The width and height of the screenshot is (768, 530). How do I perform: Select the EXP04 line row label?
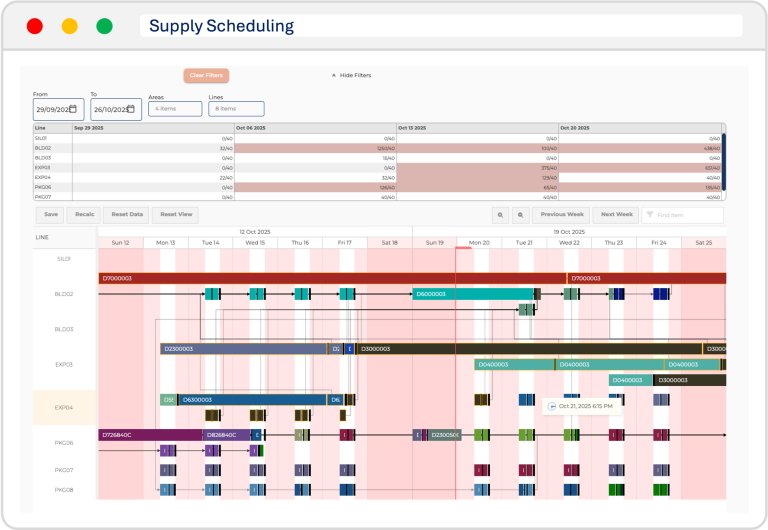point(64,407)
